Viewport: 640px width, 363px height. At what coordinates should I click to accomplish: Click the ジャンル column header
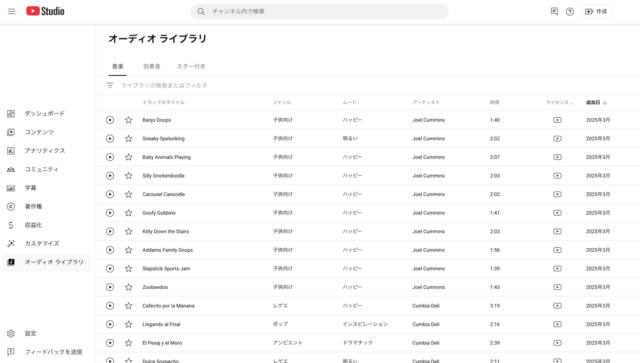click(x=282, y=102)
